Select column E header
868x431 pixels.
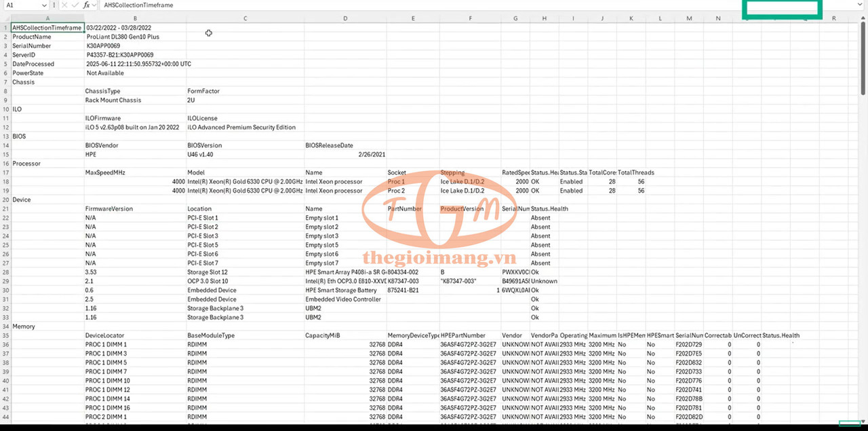pos(412,18)
